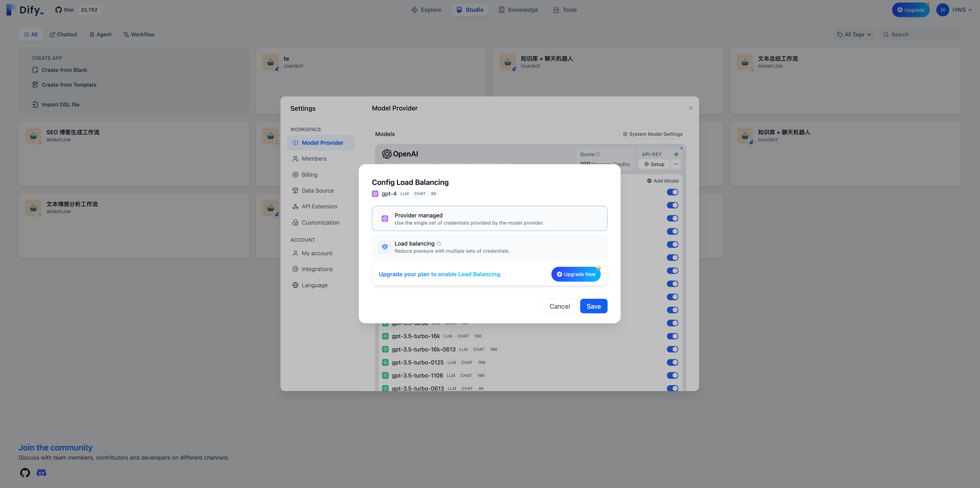Open the 文本总结工作流 app card
Viewport: 980px width, 488px height.
coord(845,81)
